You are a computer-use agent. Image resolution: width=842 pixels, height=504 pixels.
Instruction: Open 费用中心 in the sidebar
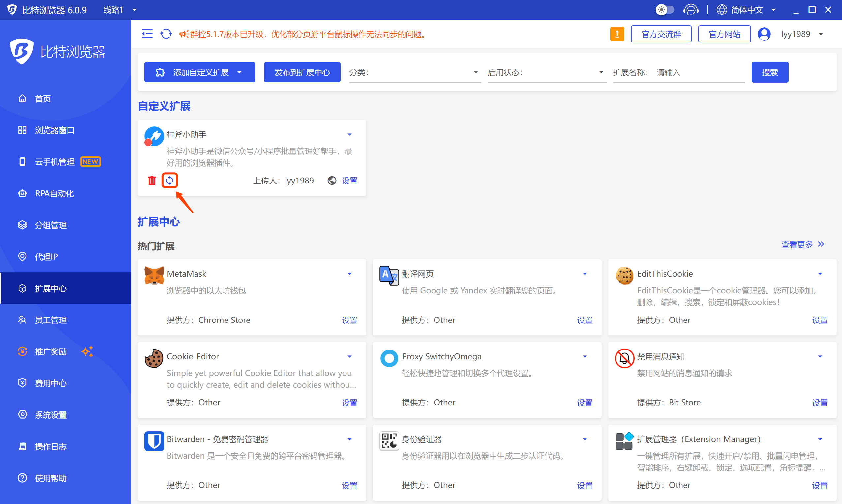(66, 383)
